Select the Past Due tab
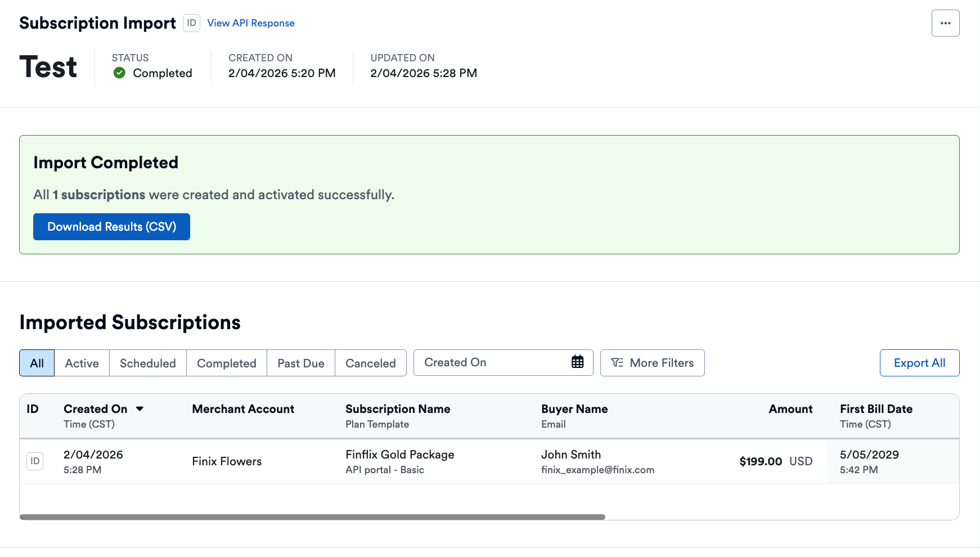The width and height of the screenshot is (980, 557). point(300,363)
